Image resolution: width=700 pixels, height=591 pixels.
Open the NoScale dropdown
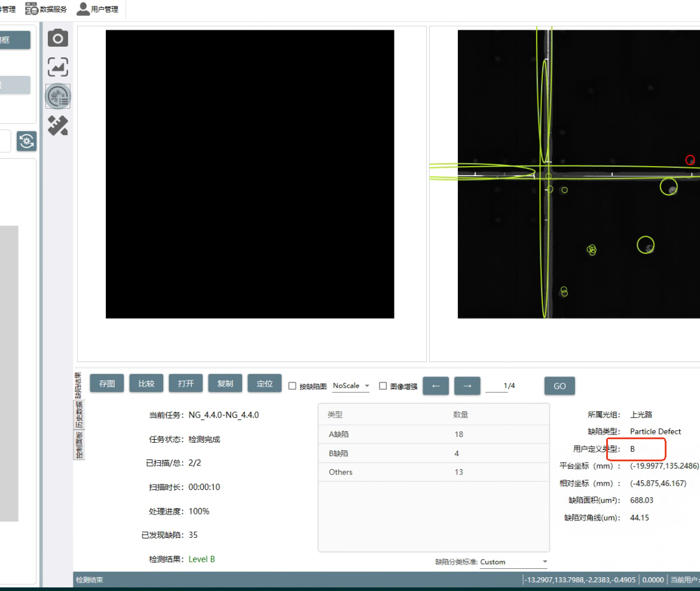tap(351, 386)
